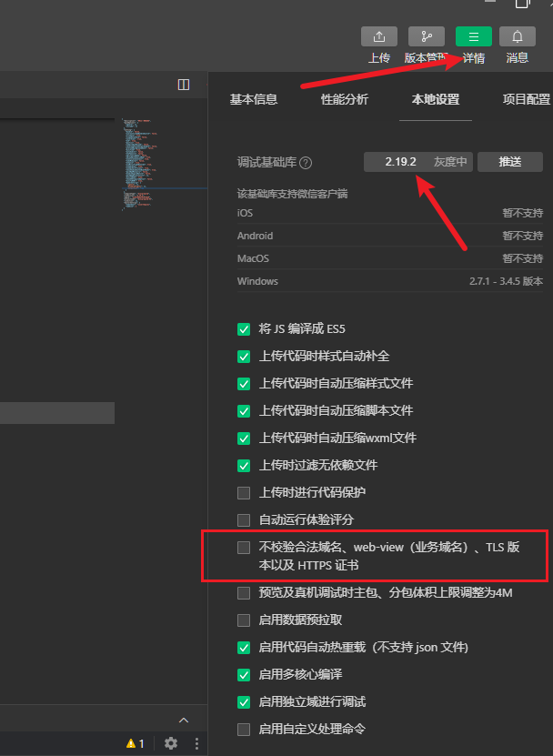This screenshot has width=553, height=756.
Task: Switch to the 基本信息 tab
Action: 254,100
